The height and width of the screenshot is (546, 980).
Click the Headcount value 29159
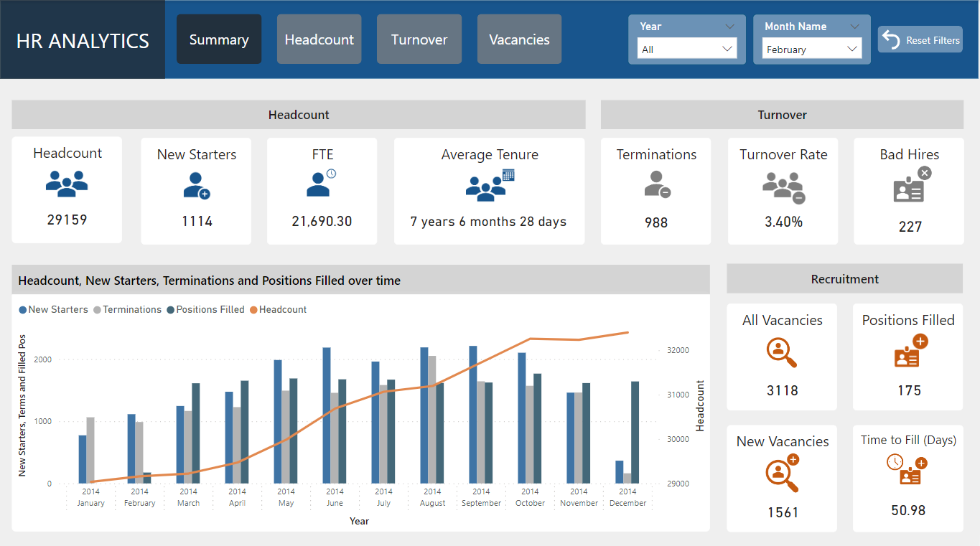[x=67, y=220]
